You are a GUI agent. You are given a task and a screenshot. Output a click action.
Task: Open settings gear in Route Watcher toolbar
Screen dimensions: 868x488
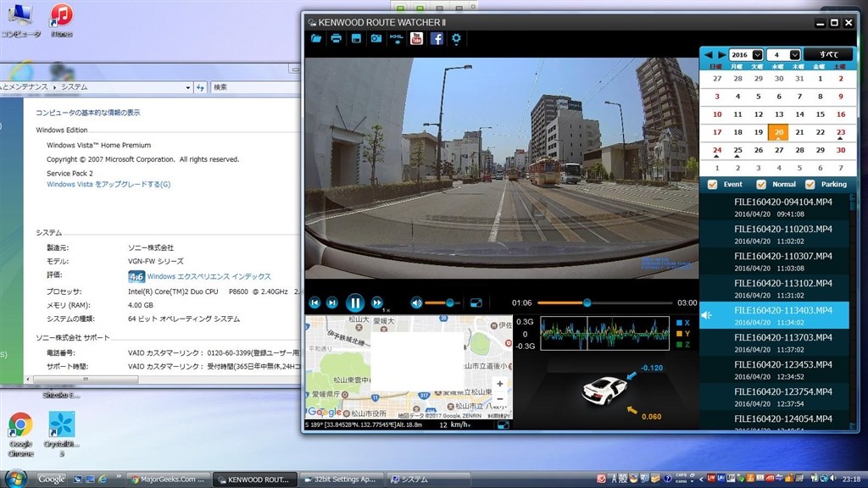tap(457, 38)
